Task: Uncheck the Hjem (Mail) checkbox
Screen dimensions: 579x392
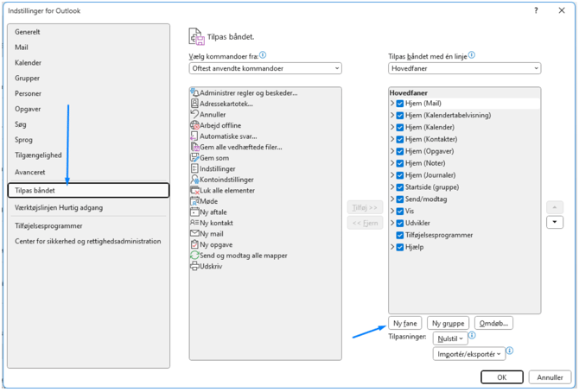Action: click(x=399, y=104)
